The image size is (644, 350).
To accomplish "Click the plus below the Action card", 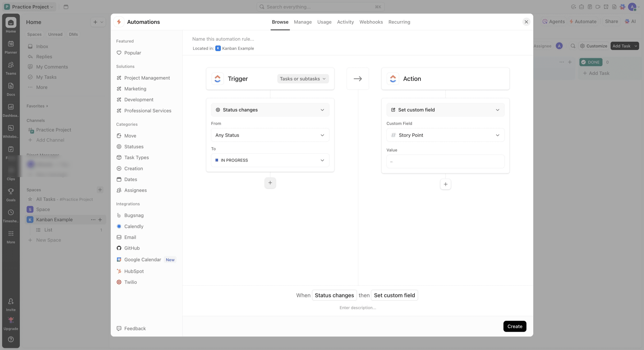I will [x=445, y=184].
